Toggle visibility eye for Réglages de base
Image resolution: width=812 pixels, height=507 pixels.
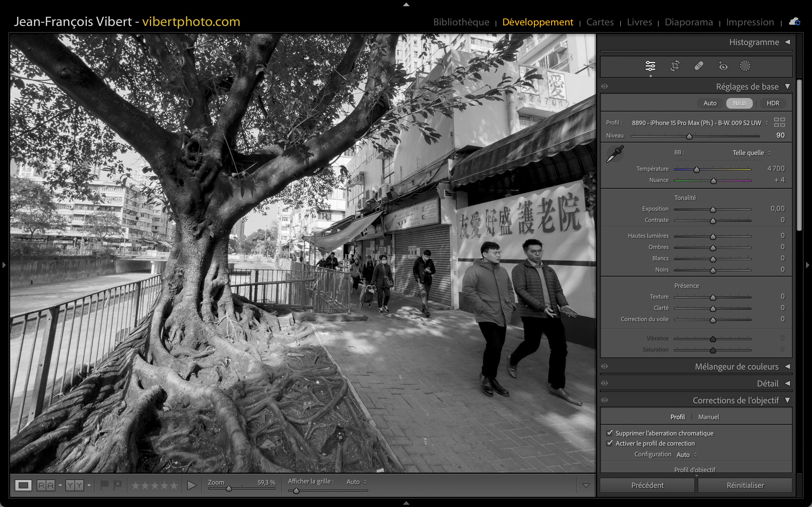[x=605, y=86]
